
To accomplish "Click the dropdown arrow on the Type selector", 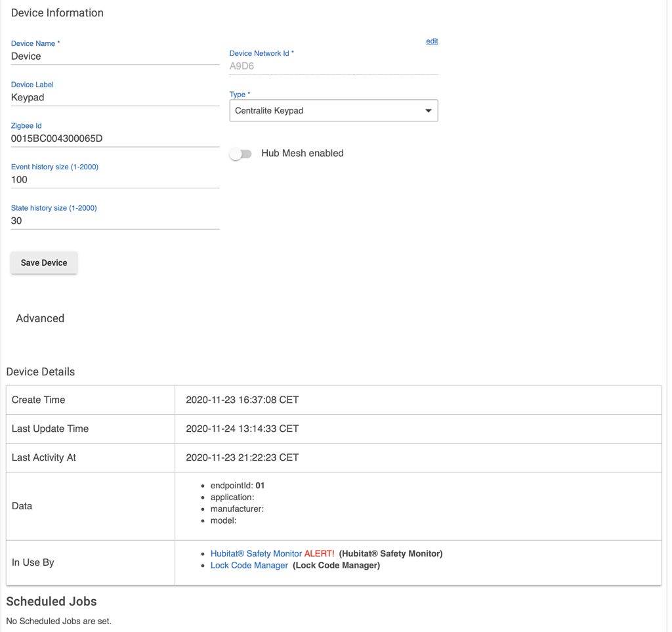I will 429,110.
